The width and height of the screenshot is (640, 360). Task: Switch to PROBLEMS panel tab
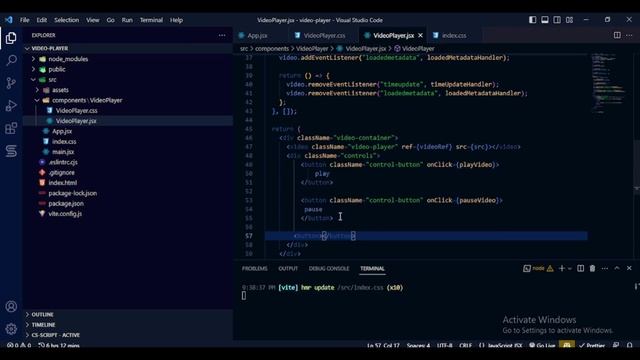click(x=255, y=269)
